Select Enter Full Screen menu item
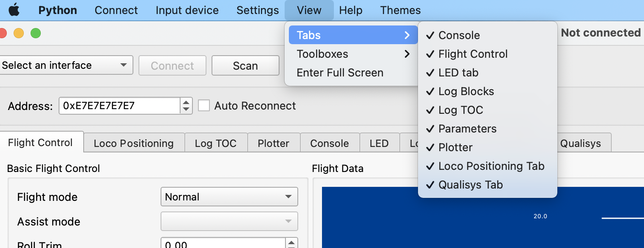 click(x=340, y=73)
